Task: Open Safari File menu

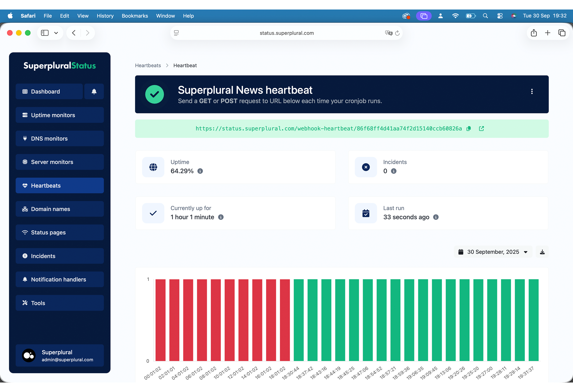Action: coord(48,16)
